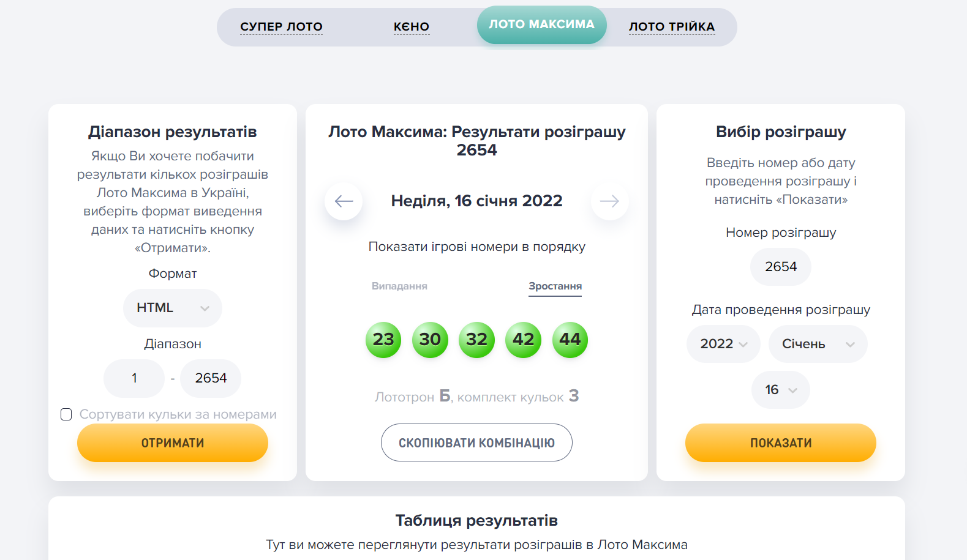Switch to the СУПЕР ЛОТО tab
This screenshot has width=967, height=560.
(281, 26)
